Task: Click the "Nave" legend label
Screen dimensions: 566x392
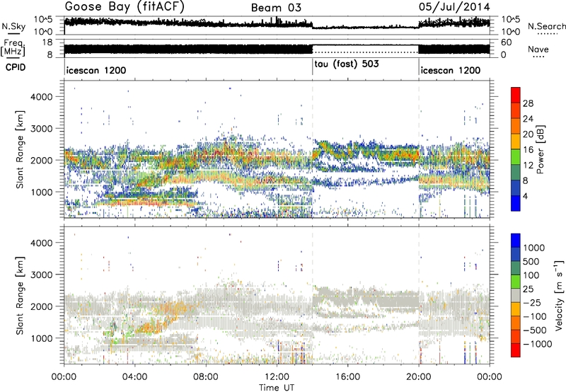Action: (x=538, y=49)
